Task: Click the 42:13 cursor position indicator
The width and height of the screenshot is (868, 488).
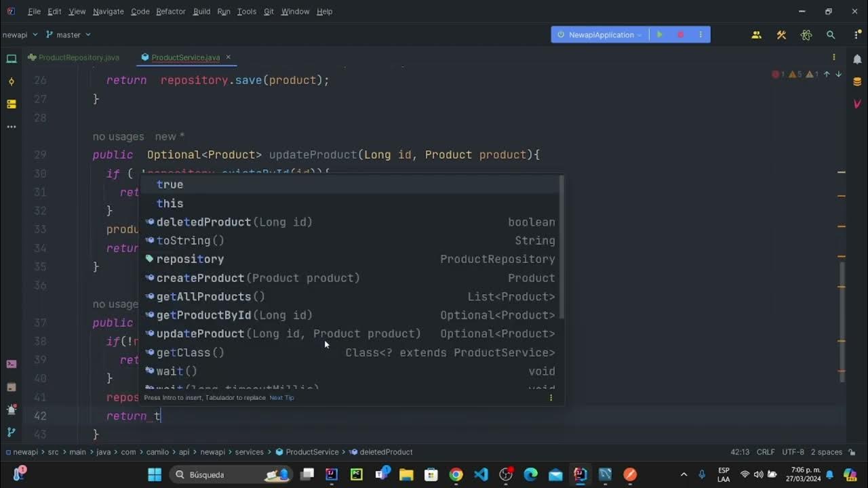Action: point(739,452)
